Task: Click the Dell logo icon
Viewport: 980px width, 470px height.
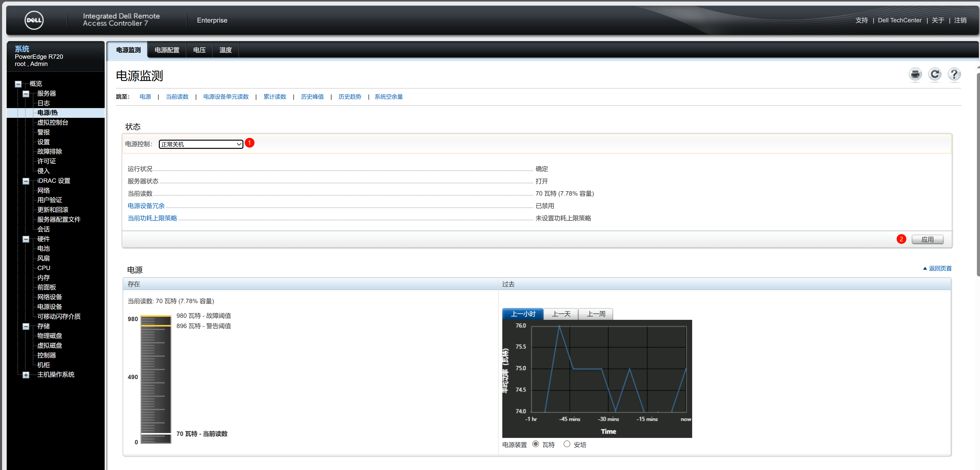Action: 34,20
